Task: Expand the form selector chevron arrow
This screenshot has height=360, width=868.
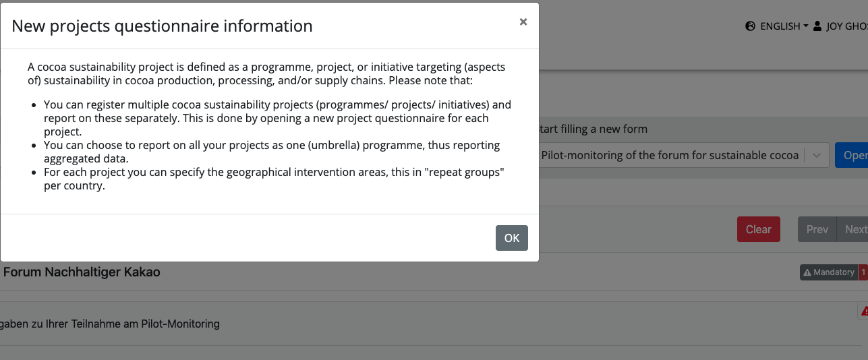Action: click(x=817, y=155)
